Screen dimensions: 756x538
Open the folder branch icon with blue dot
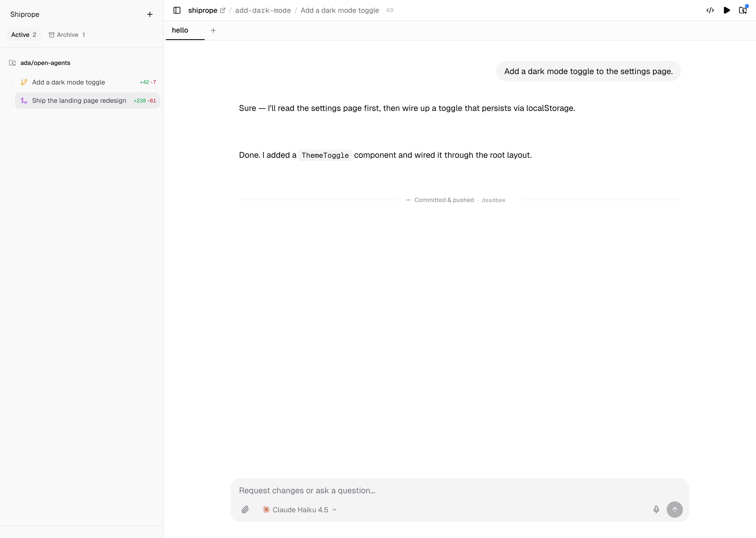(743, 10)
